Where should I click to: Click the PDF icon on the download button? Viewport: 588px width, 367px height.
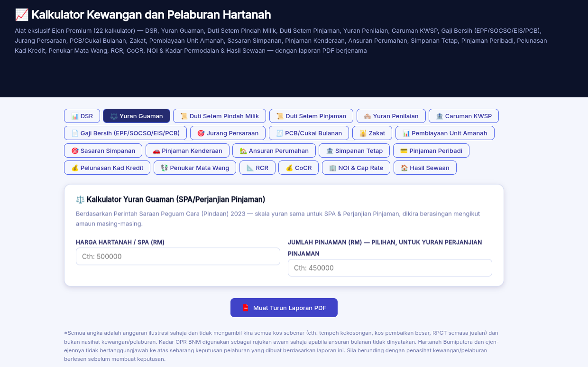245,308
